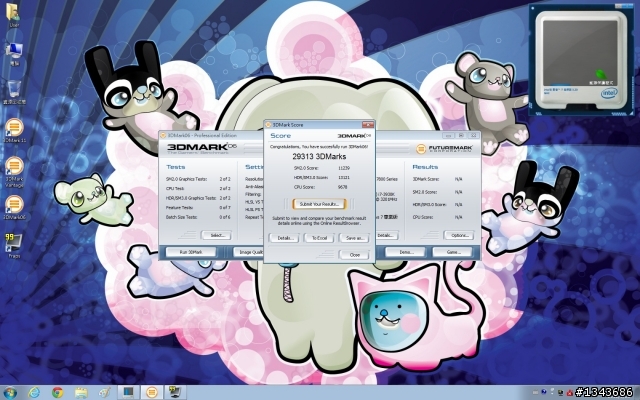Select the 29313 3DMarks score text
The height and width of the screenshot is (400, 640).
point(319,156)
